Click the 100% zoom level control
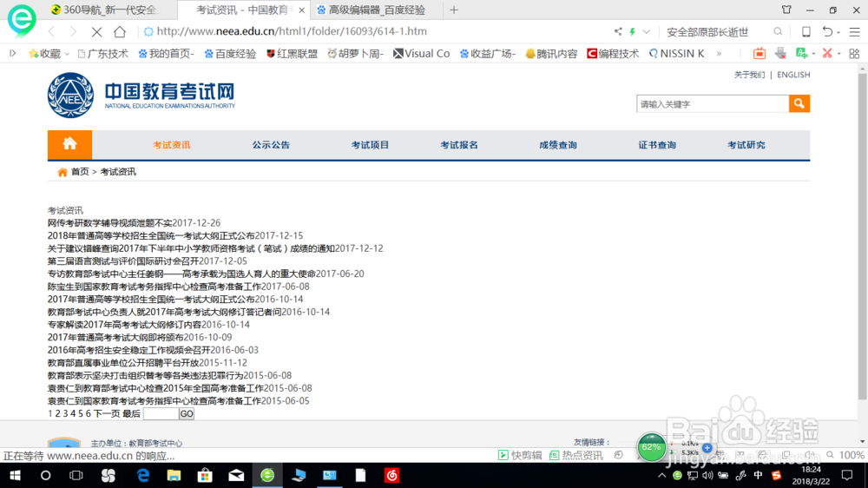Screen dimensions: 868x488 point(852,455)
